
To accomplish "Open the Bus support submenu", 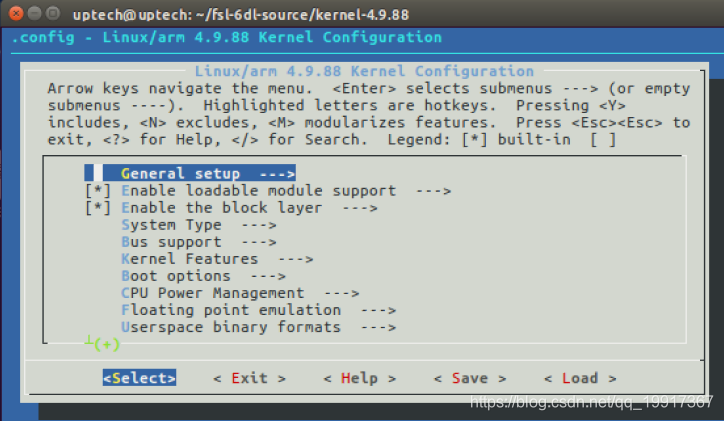I will coord(199,242).
